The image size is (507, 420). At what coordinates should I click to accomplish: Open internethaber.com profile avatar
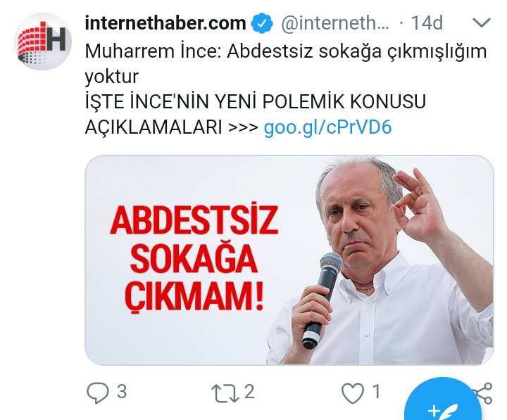tap(43, 42)
